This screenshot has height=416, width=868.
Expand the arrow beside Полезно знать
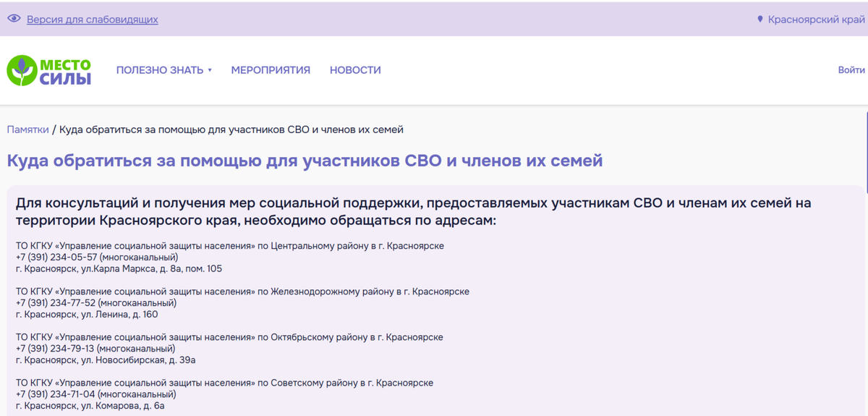[210, 71]
